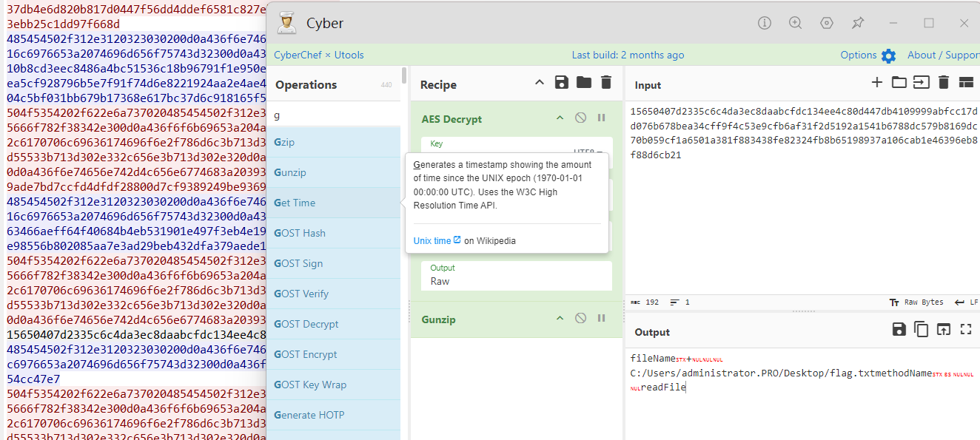Click the Gunzip recipe step title
Screen dimensions: 980x440
coord(439,319)
